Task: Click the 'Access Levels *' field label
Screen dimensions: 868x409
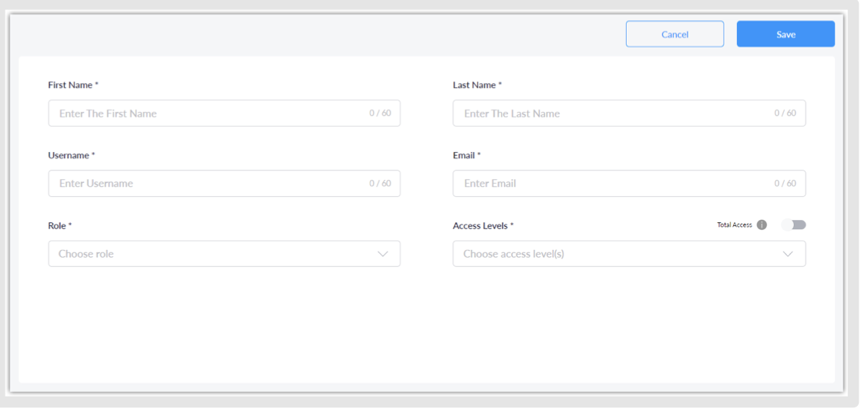Action: click(483, 226)
